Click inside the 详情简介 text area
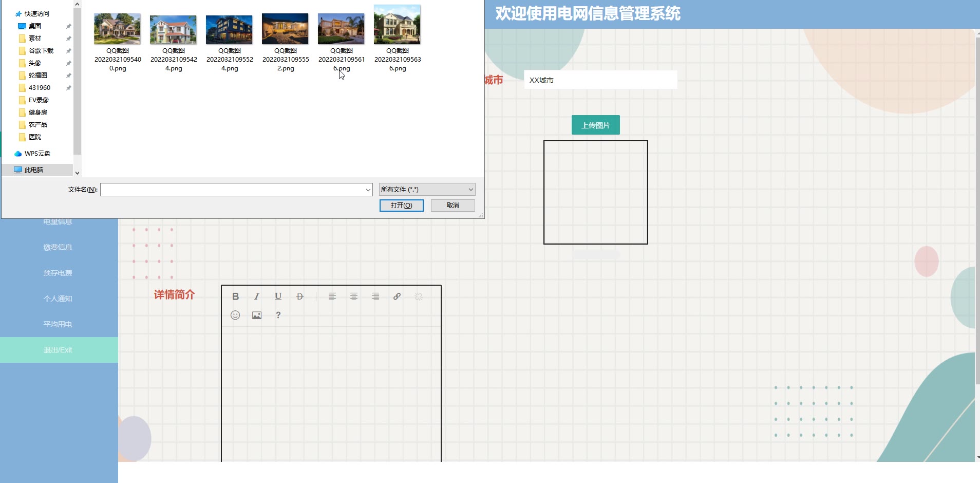Screen dimensions: 980x483 coord(331,394)
